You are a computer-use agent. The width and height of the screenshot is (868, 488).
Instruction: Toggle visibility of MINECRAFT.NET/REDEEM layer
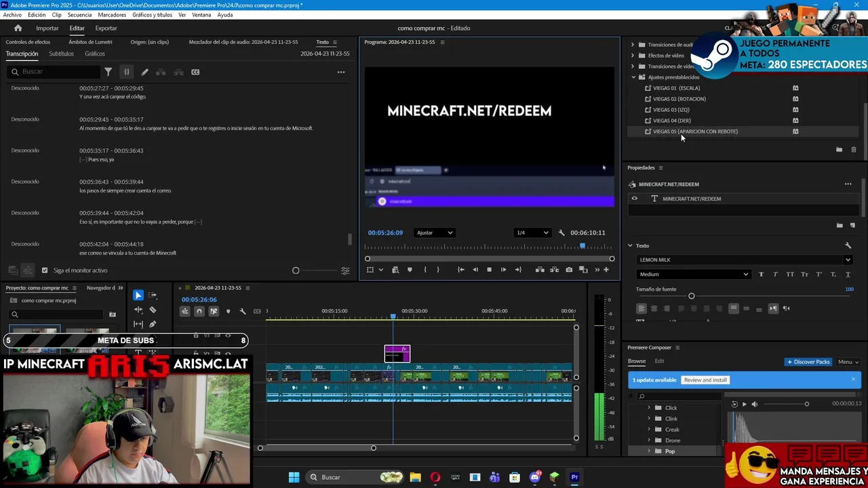635,199
